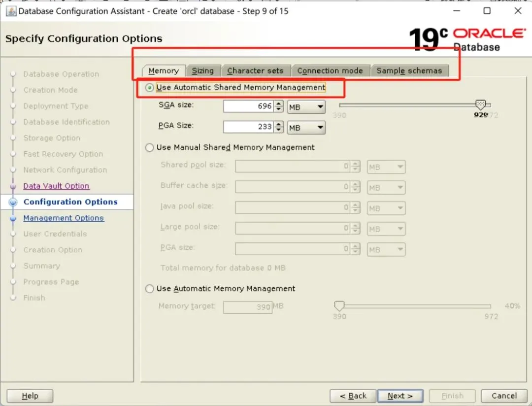This screenshot has height=406, width=532.
Task: Open the Data Vault Option step
Action: coord(56,186)
